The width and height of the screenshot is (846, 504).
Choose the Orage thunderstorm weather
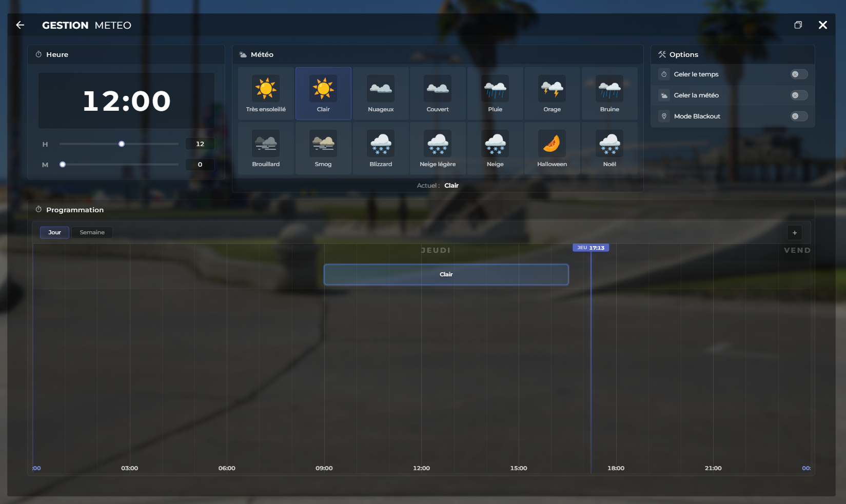[552, 94]
